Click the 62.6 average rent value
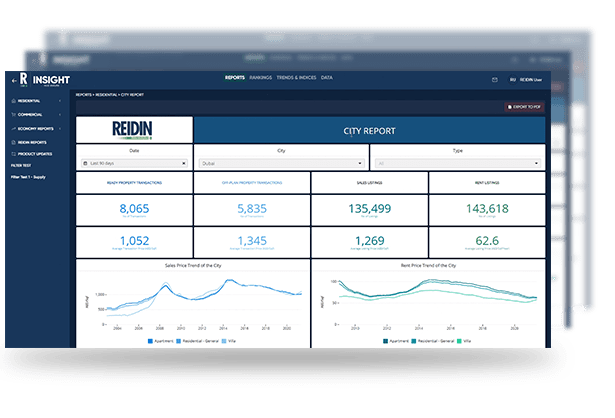Viewport: 615px width, 418px height. [x=487, y=241]
